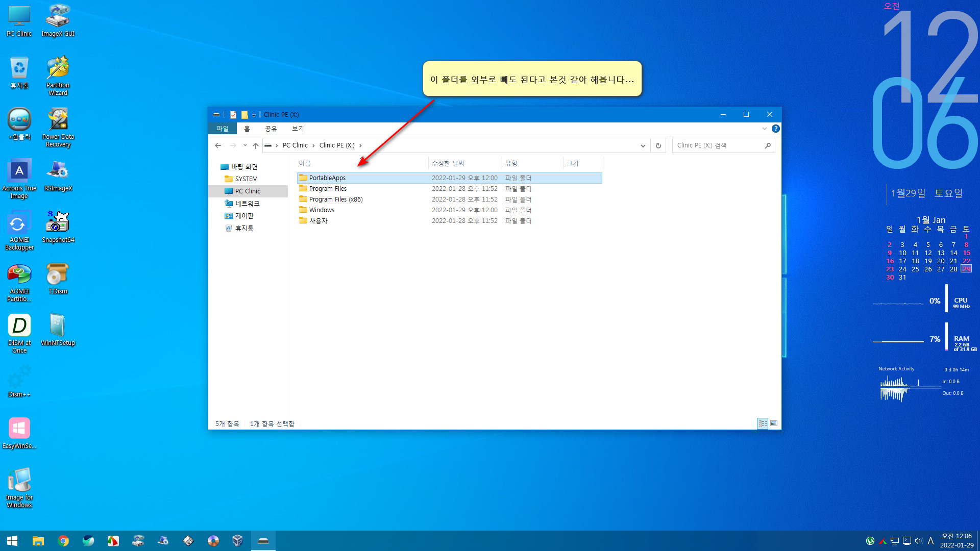Click the chevron before PC Clinic breadcrumb
The height and width of the screenshot is (551, 980).
[x=277, y=145]
